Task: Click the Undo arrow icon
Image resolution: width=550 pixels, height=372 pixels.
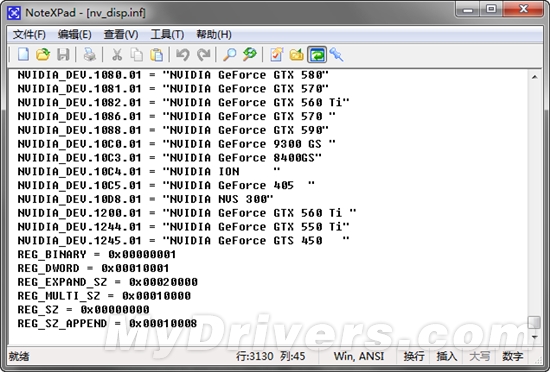Action: [x=183, y=55]
